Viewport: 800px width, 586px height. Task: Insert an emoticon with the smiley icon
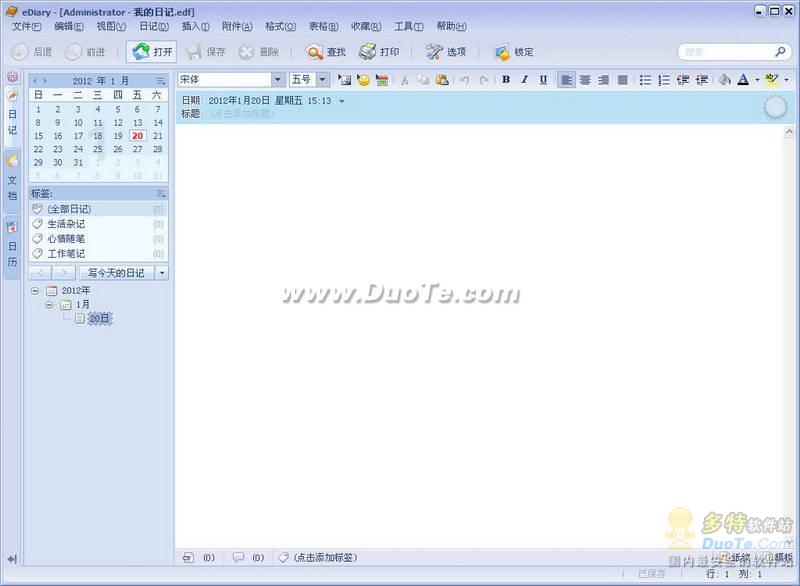click(x=363, y=80)
